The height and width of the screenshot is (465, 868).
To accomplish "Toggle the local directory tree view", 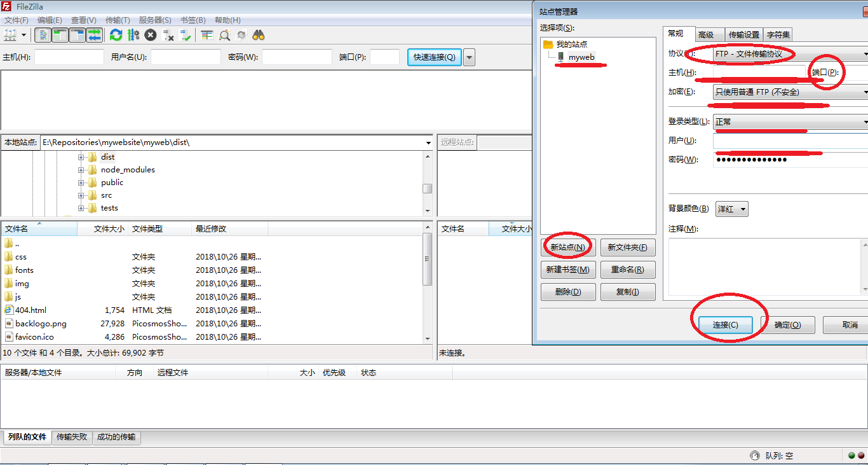I will [x=60, y=35].
